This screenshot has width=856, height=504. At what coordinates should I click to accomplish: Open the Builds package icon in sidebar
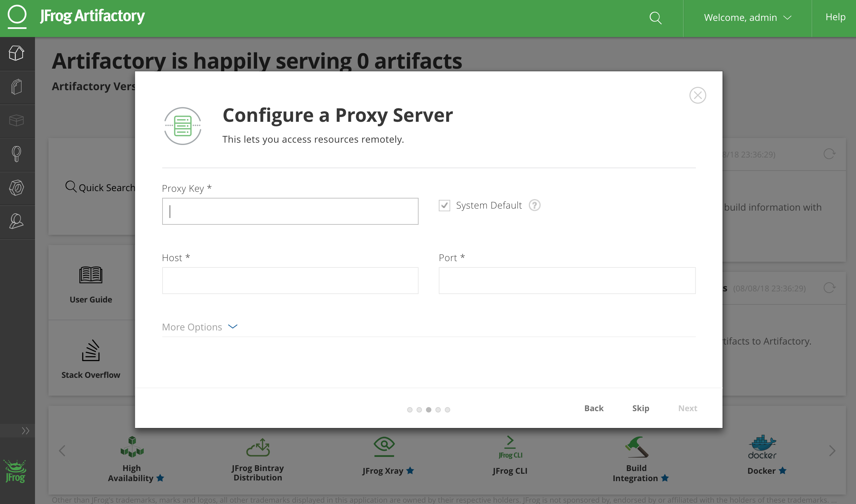pyautogui.click(x=17, y=120)
